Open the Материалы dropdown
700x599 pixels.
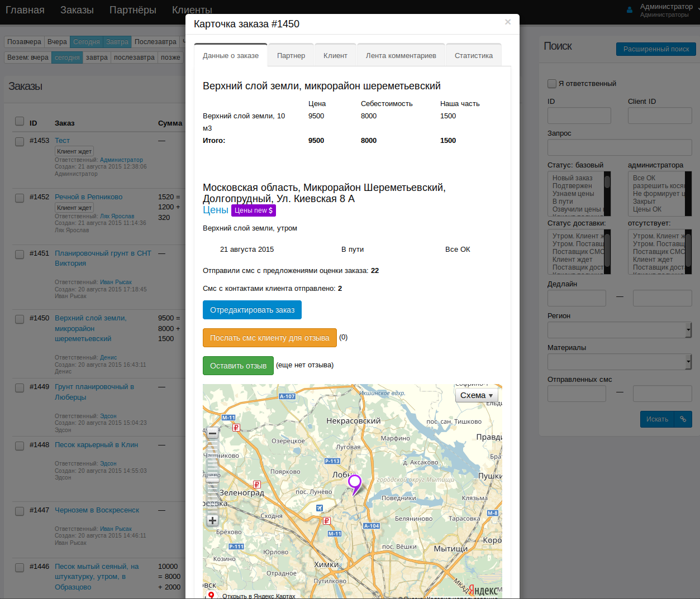click(x=620, y=362)
